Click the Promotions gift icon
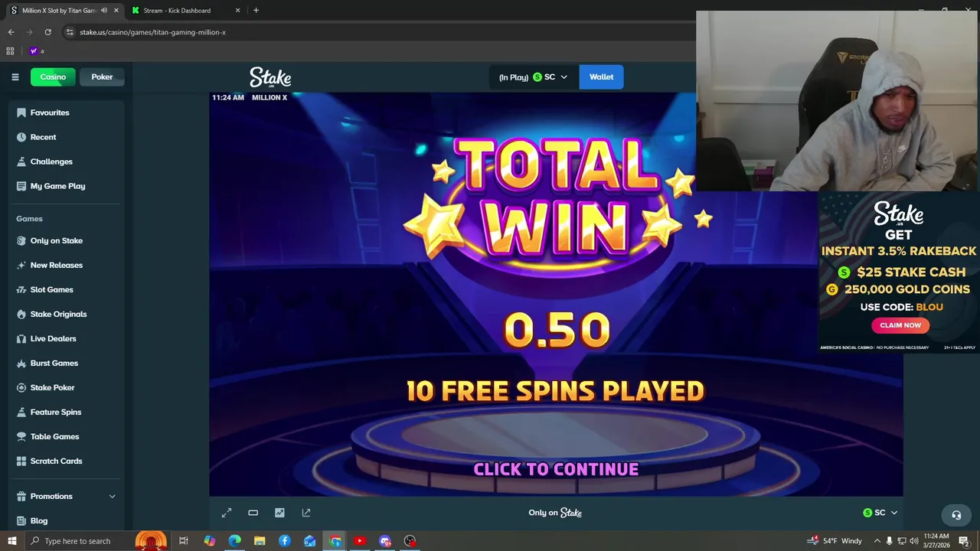This screenshot has width=980, height=551. click(21, 496)
